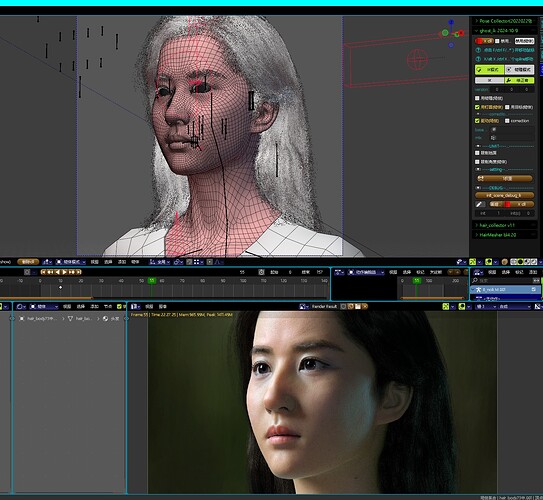Viewport: 543px width, 500px height.
Task: Click the viewport navigation gizmo
Action: click(x=452, y=34)
